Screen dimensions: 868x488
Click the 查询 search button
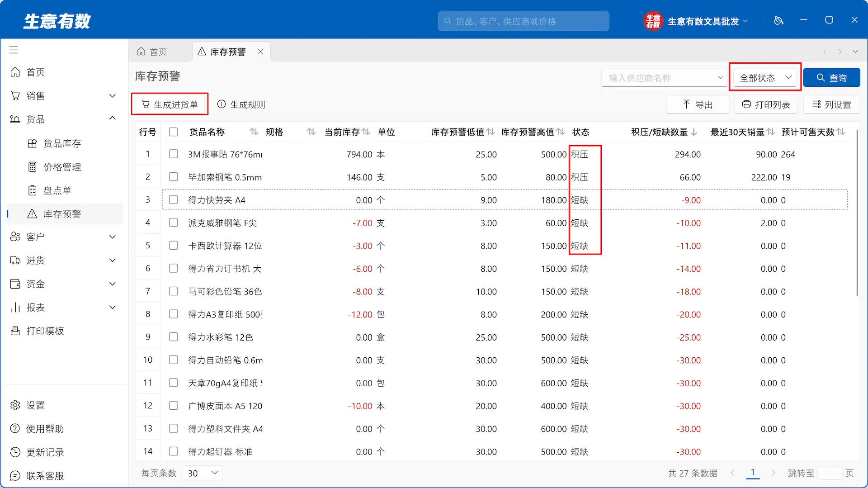[831, 78]
